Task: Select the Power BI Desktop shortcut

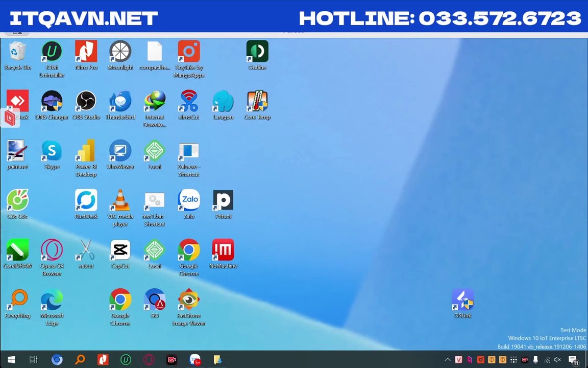Action: coord(86,158)
